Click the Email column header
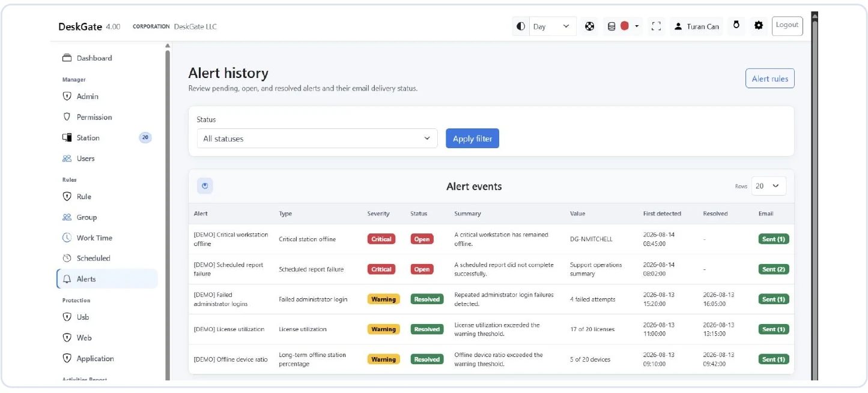Screen dimensions: 868x393 click(766, 214)
